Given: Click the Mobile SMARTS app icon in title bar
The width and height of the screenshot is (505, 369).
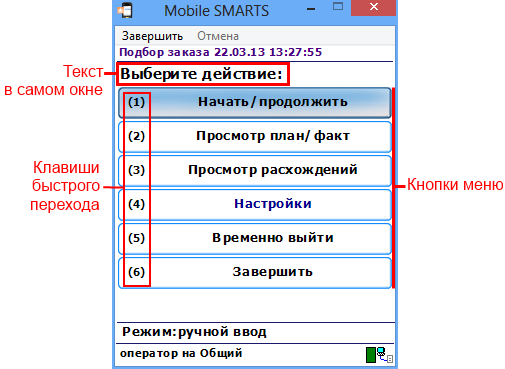Looking at the screenshot, I should (125, 10).
